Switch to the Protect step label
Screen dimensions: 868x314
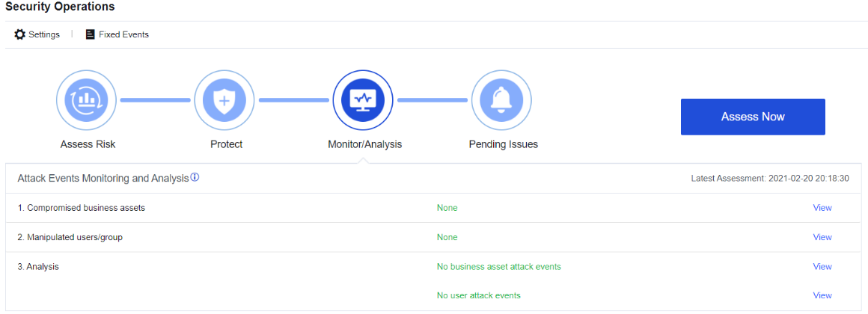227,144
